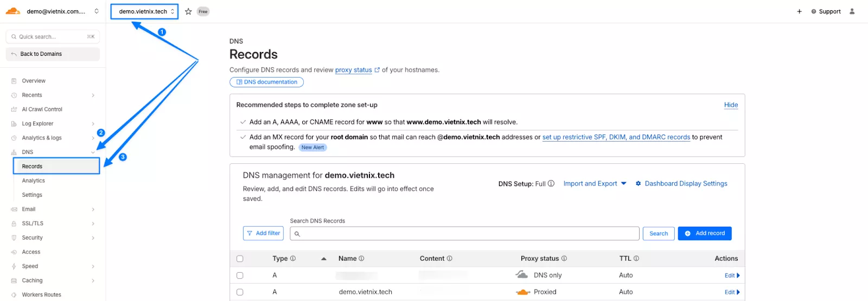
Task: Expand the Security section chevron
Action: click(93, 238)
